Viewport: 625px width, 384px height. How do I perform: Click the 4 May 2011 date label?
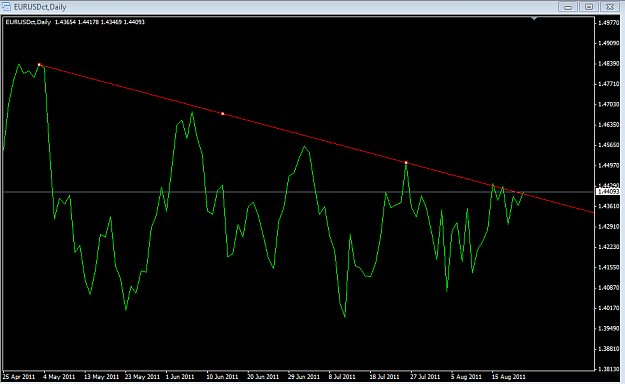pos(59,377)
